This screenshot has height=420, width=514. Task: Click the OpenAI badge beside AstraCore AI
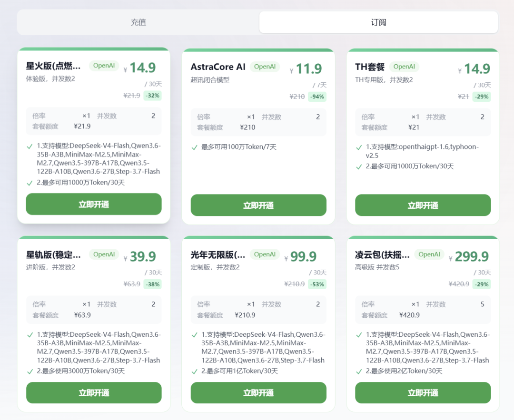(x=265, y=67)
